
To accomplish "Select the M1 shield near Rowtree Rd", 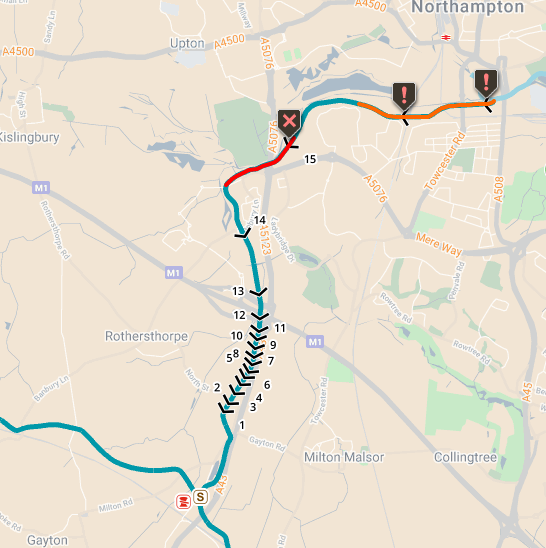I will pos(315,341).
